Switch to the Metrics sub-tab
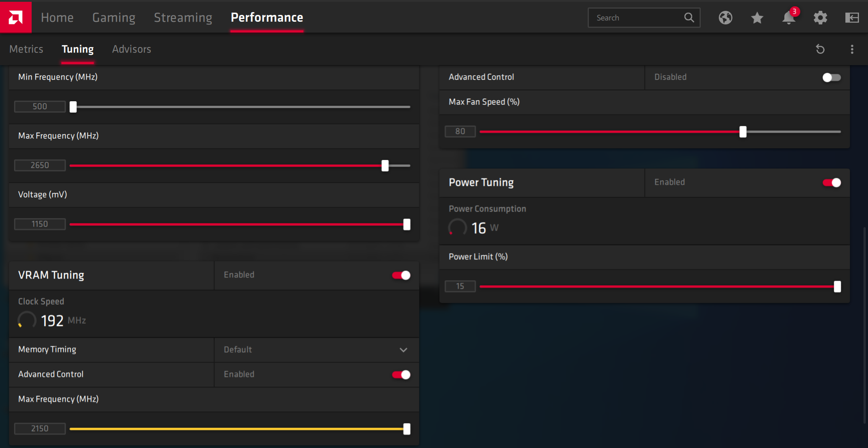The width and height of the screenshot is (868, 448). (x=26, y=49)
